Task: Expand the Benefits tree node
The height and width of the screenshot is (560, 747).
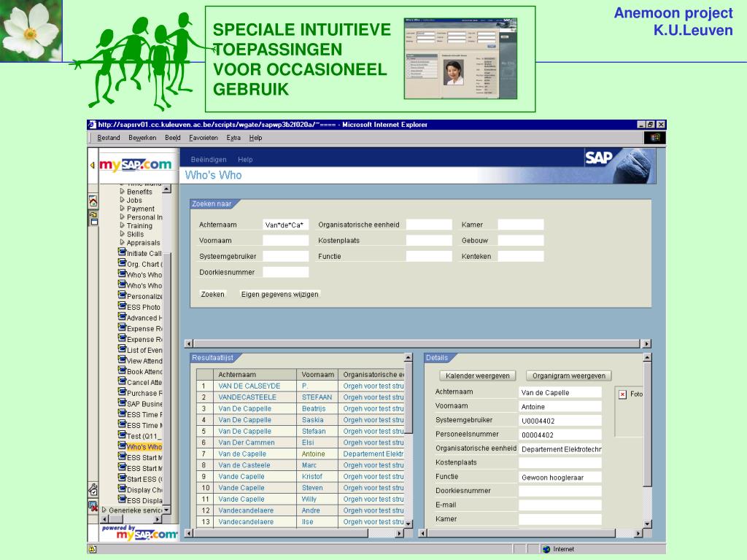Action: click(122, 192)
